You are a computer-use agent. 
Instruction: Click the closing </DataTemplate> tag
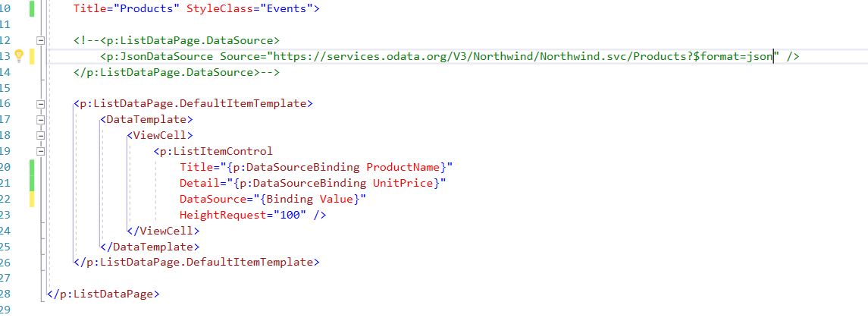(x=149, y=246)
